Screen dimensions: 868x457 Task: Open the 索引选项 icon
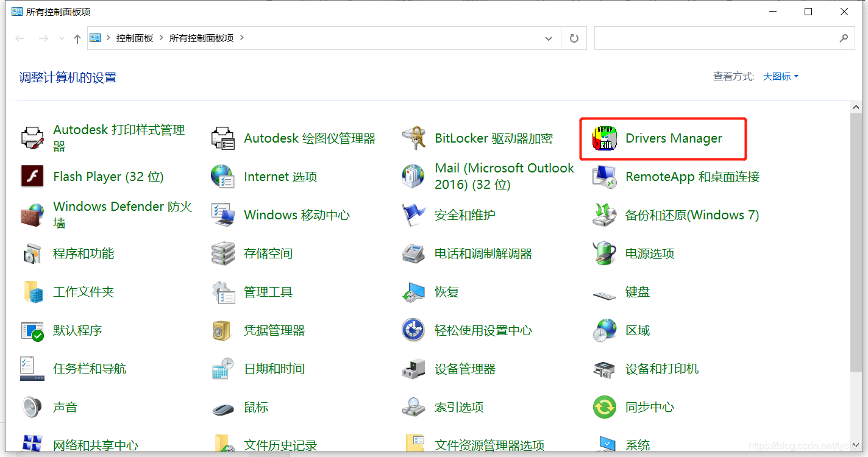pyautogui.click(x=414, y=407)
